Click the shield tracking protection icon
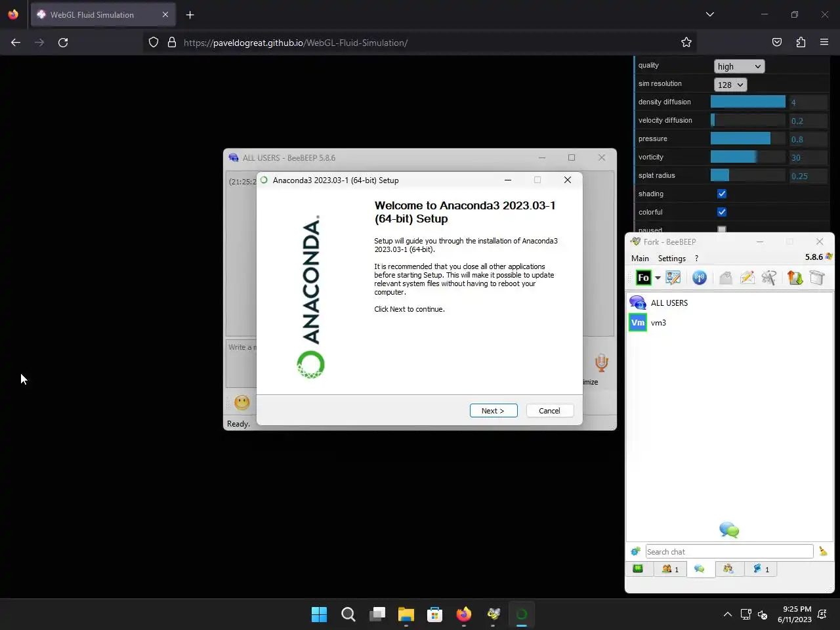This screenshot has height=630, width=840. point(154,43)
